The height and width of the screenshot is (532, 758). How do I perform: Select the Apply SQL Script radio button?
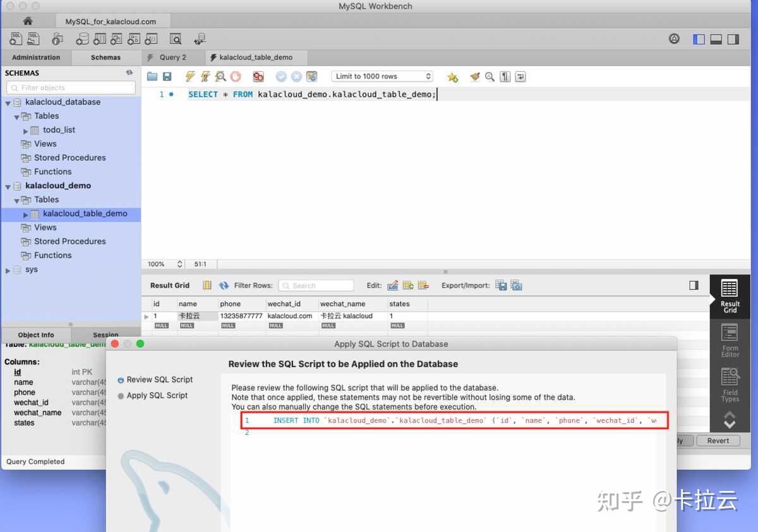pos(120,396)
